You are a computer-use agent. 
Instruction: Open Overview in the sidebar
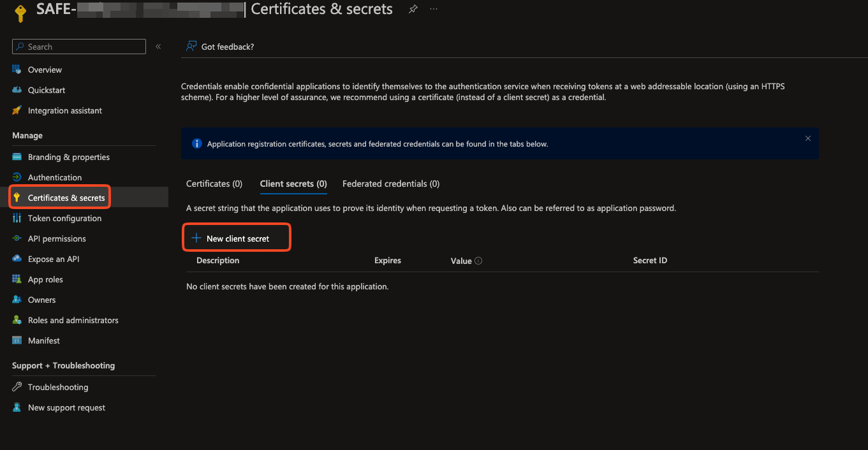pyautogui.click(x=45, y=69)
